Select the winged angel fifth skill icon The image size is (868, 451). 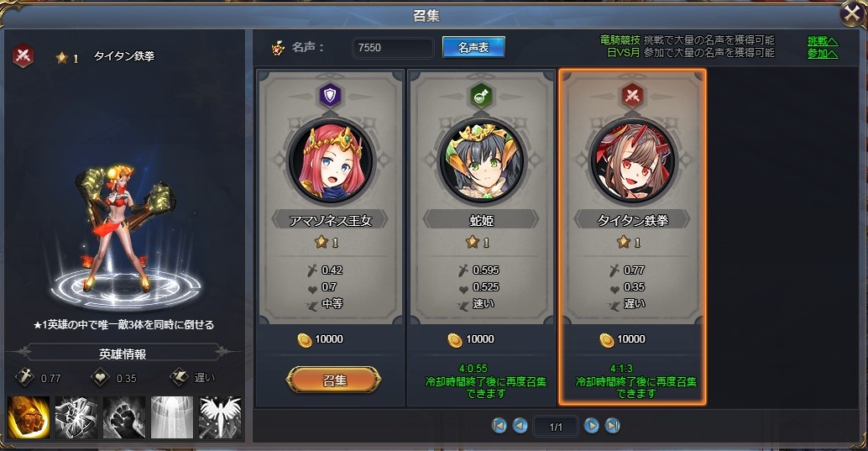[x=220, y=417]
